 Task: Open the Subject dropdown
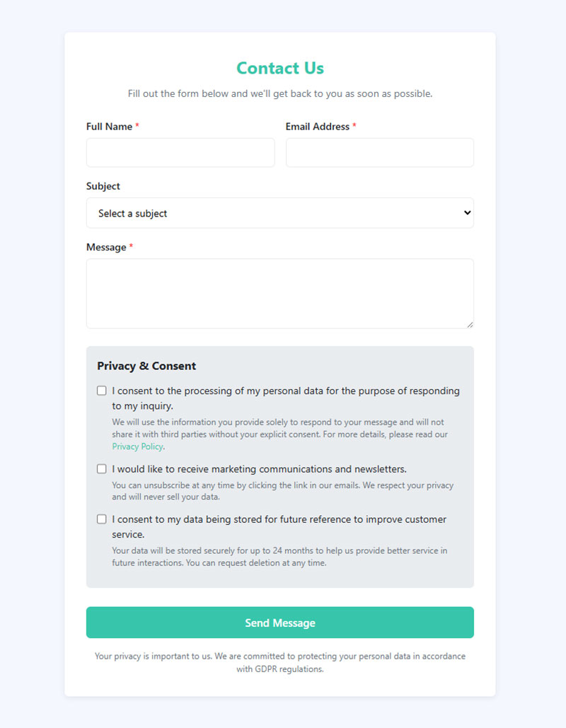[x=280, y=213]
